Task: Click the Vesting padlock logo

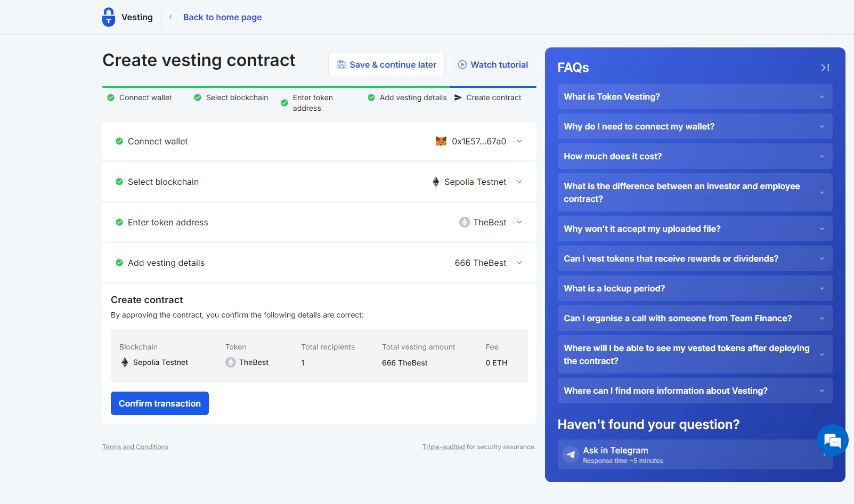Action: tap(108, 17)
